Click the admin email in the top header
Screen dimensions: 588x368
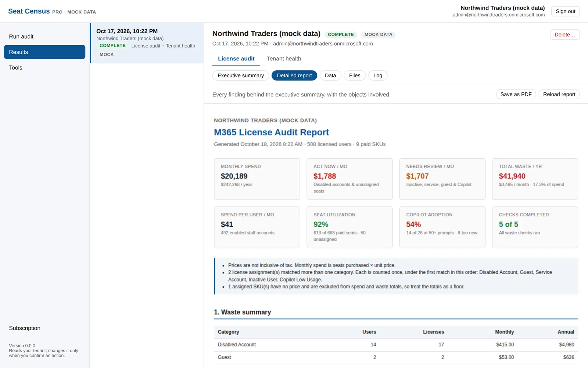[x=499, y=15]
